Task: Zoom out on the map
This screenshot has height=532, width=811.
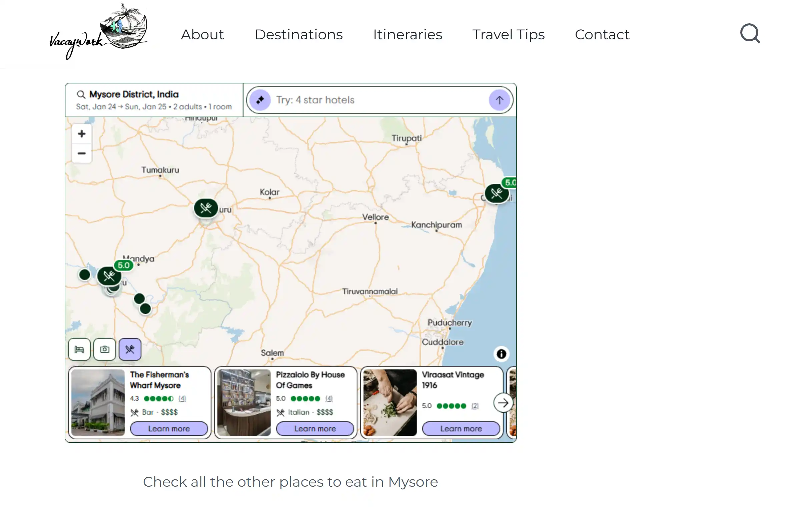Action: (81, 154)
